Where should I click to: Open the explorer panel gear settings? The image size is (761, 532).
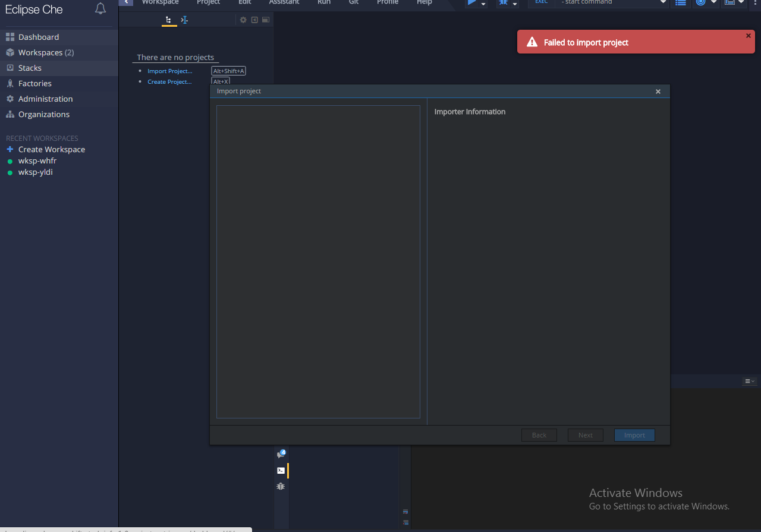coord(243,20)
